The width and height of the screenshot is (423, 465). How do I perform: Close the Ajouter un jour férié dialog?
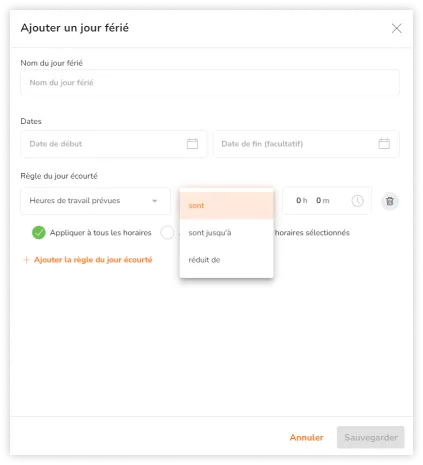click(396, 28)
